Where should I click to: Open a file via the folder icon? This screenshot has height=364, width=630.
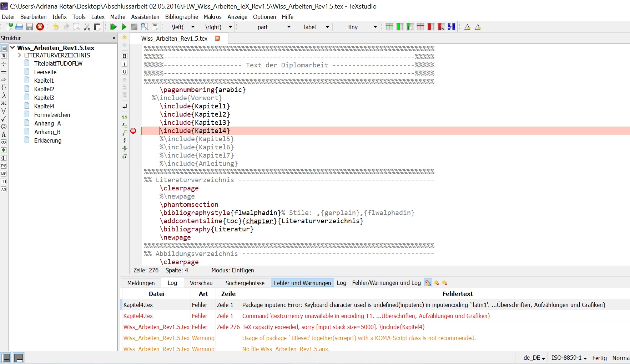(19, 27)
